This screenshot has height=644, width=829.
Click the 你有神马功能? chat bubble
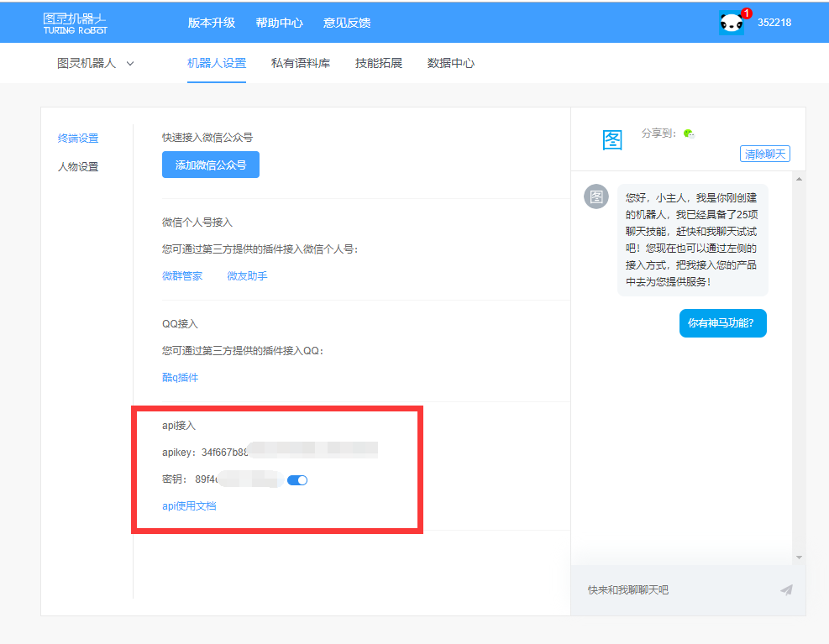pos(722,323)
